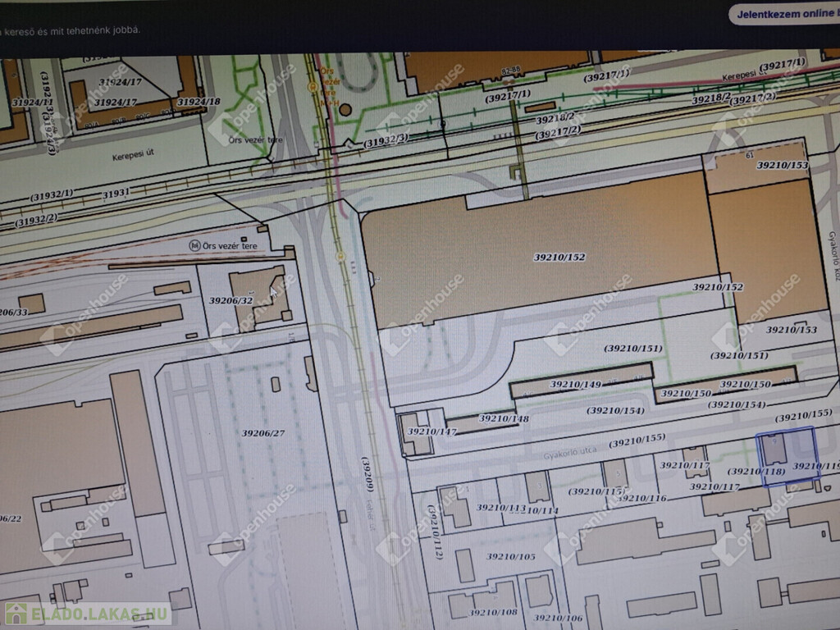Click parcel label 39210/108

click(493, 612)
